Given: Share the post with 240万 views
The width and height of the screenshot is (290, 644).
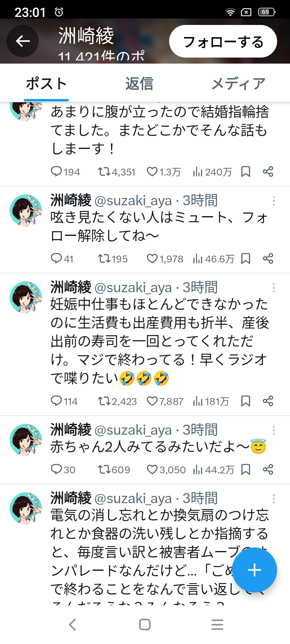Looking at the screenshot, I should [x=268, y=172].
